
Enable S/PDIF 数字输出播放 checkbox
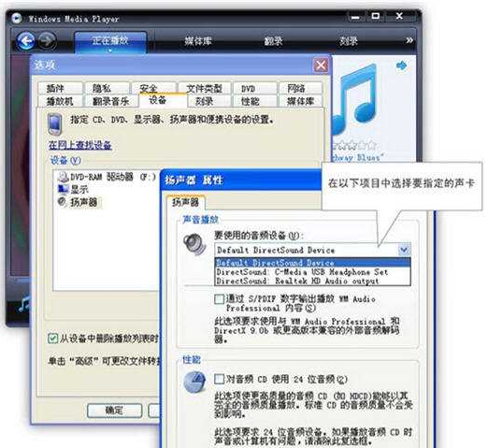(219, 299)
